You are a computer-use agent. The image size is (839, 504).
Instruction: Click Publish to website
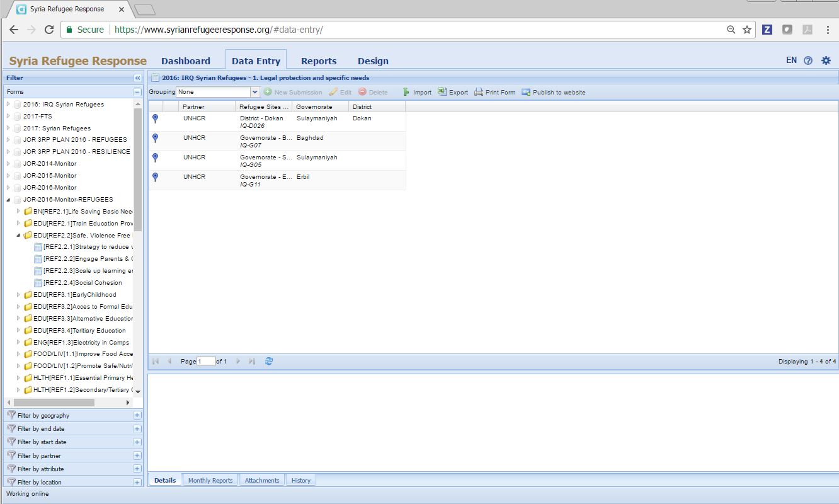pos(554,92)
